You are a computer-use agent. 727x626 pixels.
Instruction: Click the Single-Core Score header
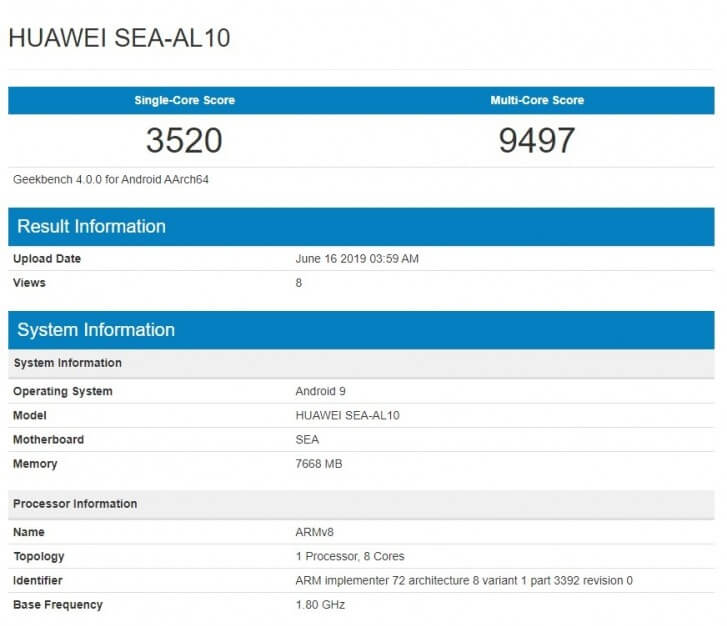(185, 100)
